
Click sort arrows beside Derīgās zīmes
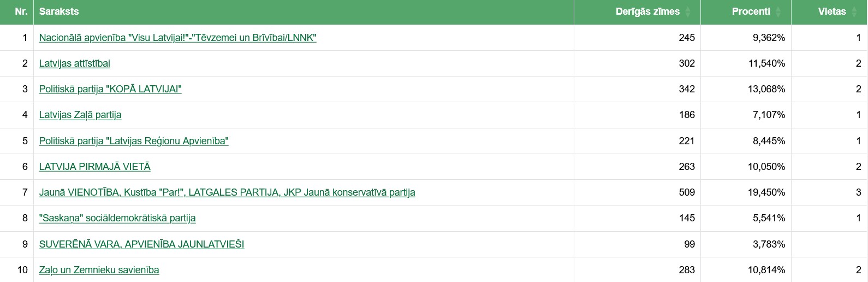(688, 12)
